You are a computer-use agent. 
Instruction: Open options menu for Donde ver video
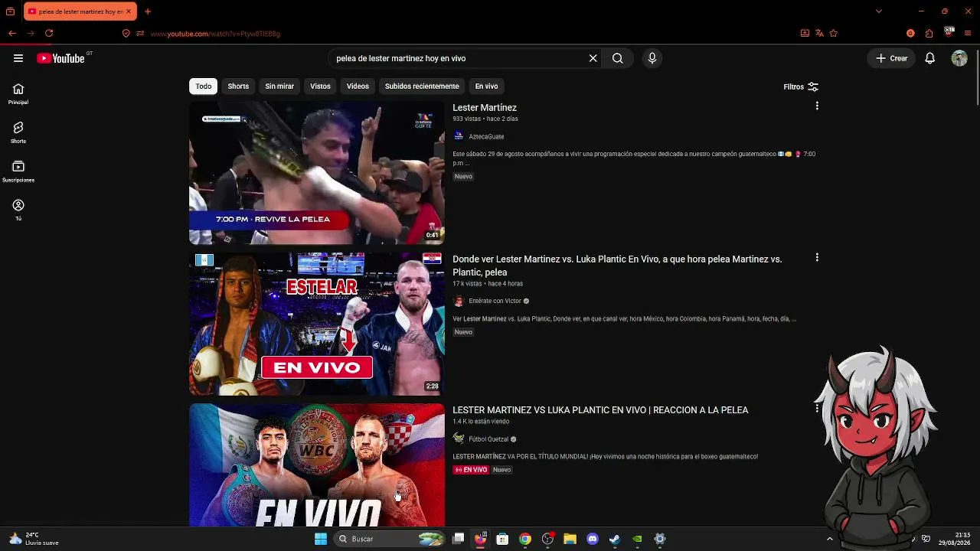coord(817,258)
